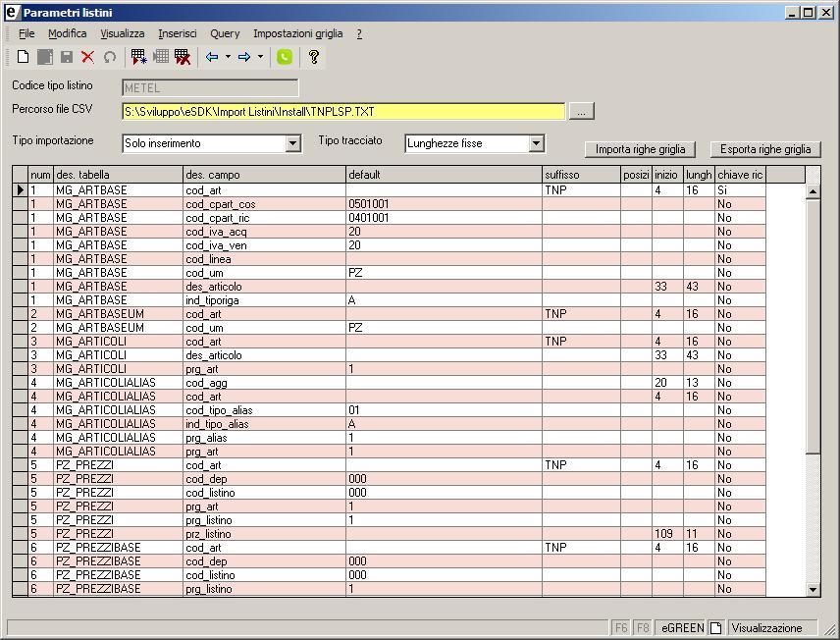This screenshot has height=640, width=840.
Task: Click the Importa righe griglia button
Action: [x=640, y=149]
